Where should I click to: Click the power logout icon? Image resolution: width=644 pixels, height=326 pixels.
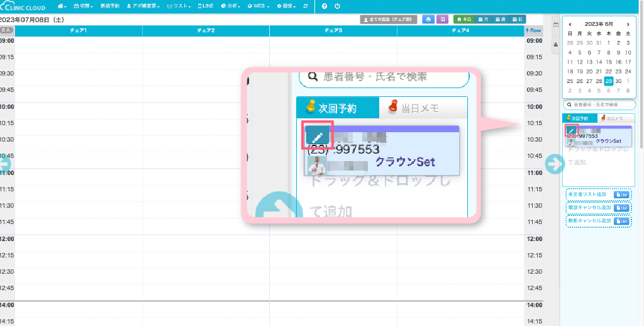338,6
